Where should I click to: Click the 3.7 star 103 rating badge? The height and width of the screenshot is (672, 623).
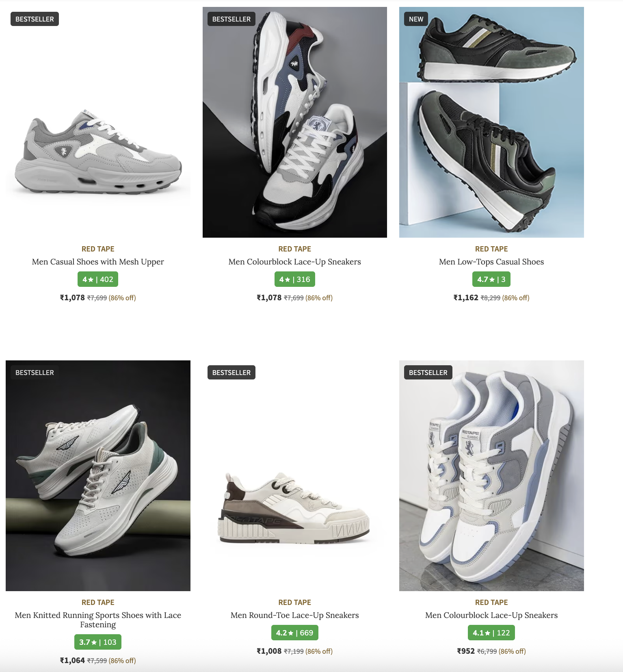coord(98,642)
